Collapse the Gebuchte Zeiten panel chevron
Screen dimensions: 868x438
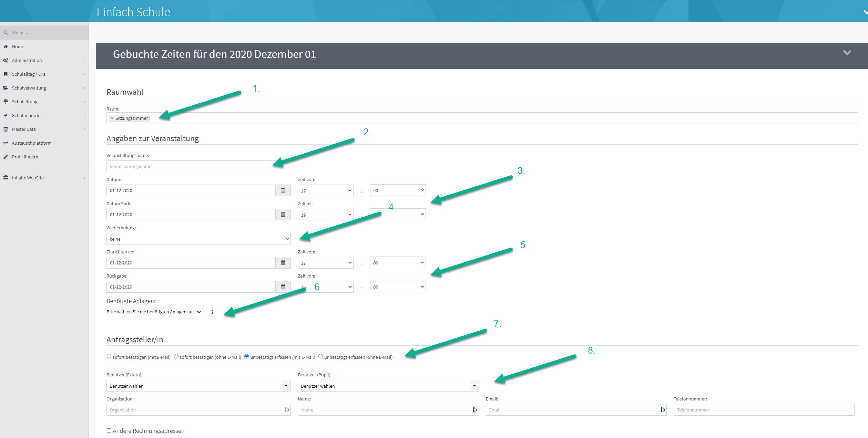coord(847,53)
